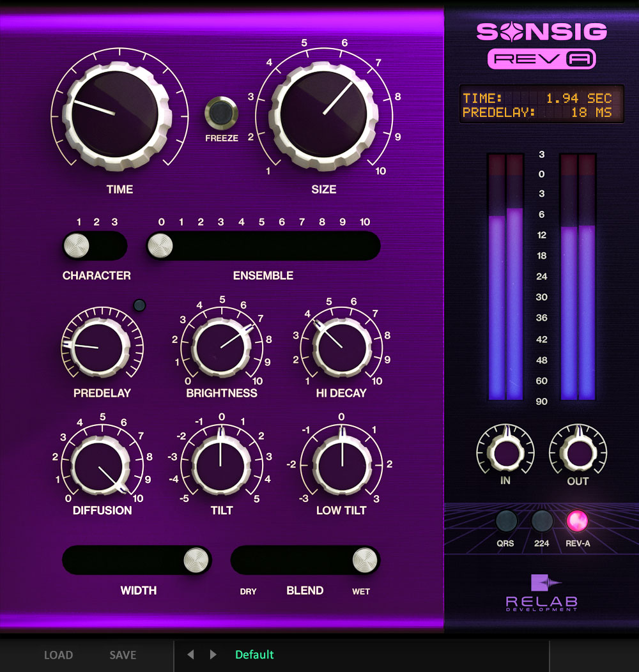Open the previous preset with left arrow
639x672 pixels.
190,655
